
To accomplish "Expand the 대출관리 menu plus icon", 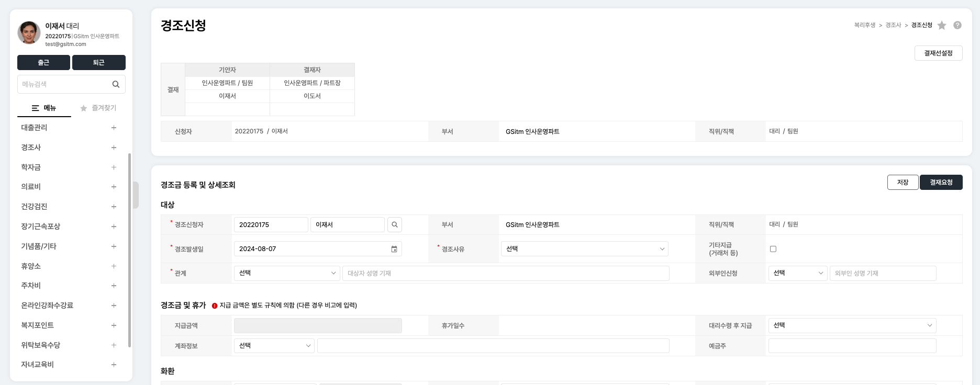I will click(114, 128).
